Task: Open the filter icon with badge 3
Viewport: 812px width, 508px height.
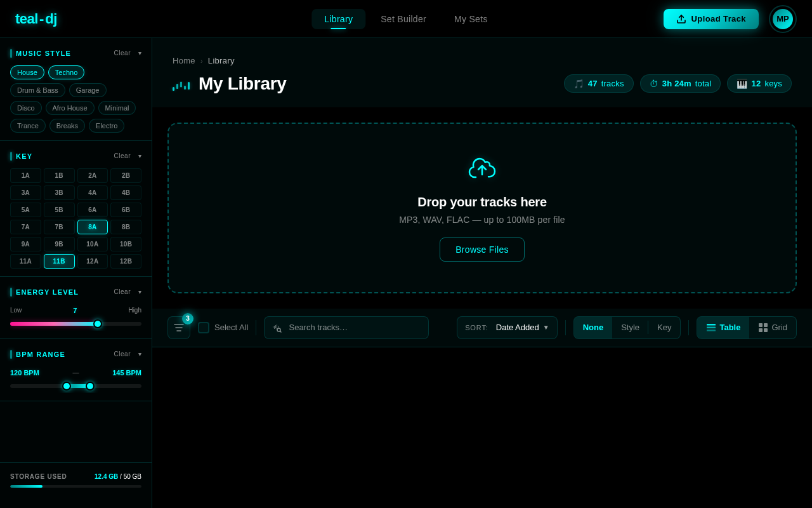Action: tap(178, 328)
